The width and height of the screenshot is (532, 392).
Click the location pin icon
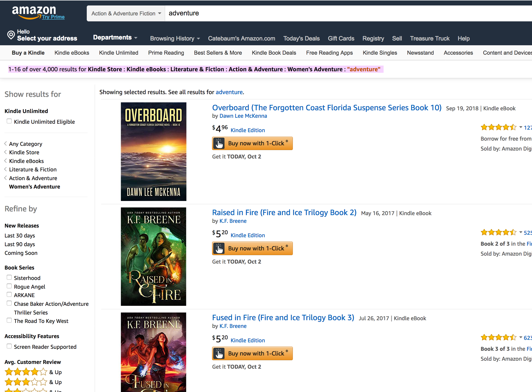[11, 35]
